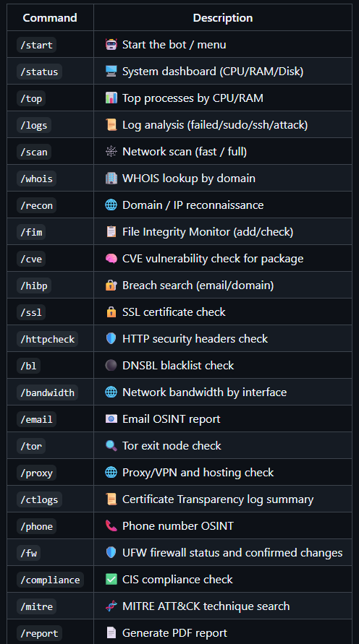The height and width of the screenshot is (644, 359).
Task: Click the /bl command code
Action: click(x=28, y=366)
